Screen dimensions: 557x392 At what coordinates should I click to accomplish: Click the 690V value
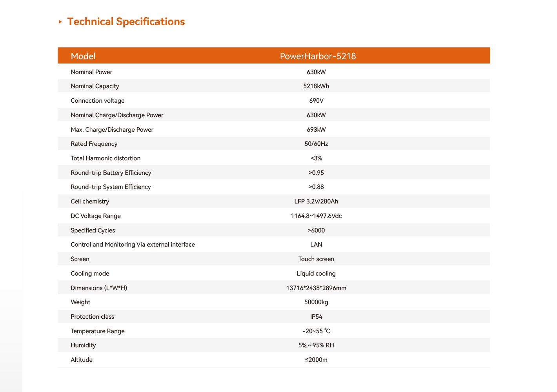316,101
